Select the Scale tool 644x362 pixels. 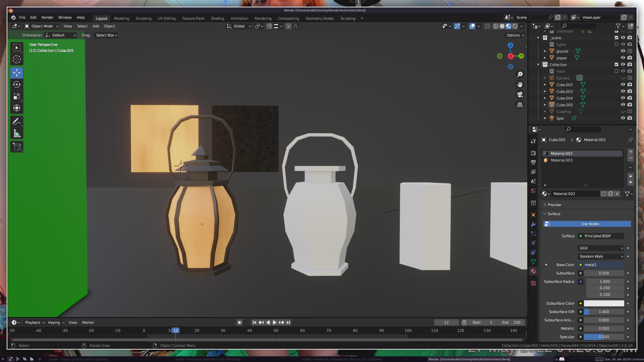click(17, 97)
